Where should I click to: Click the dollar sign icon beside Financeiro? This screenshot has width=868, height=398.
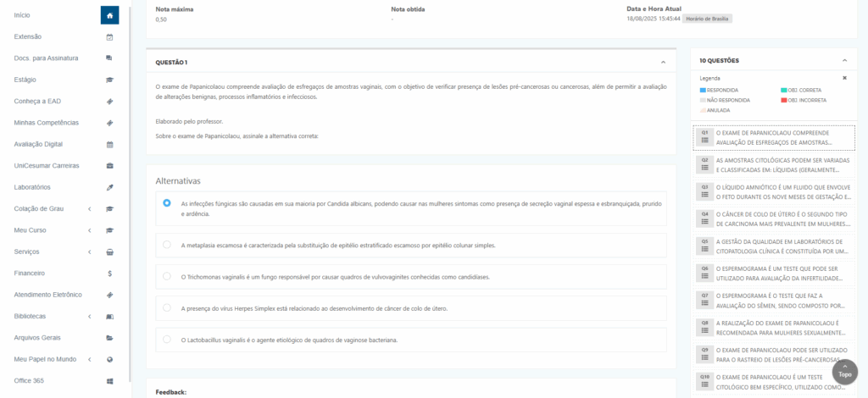click(x=109, y=274)
